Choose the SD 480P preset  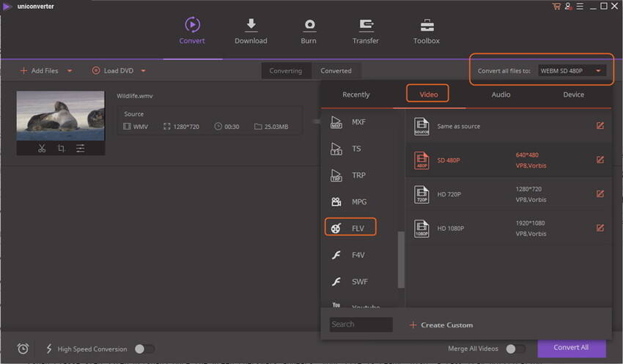(509, 160)
